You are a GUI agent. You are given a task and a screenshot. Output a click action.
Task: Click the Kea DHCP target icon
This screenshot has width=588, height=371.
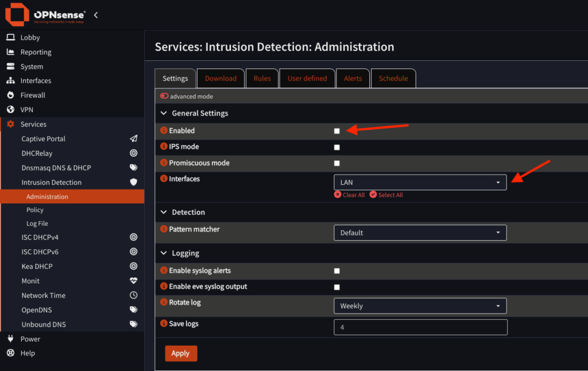133,266
